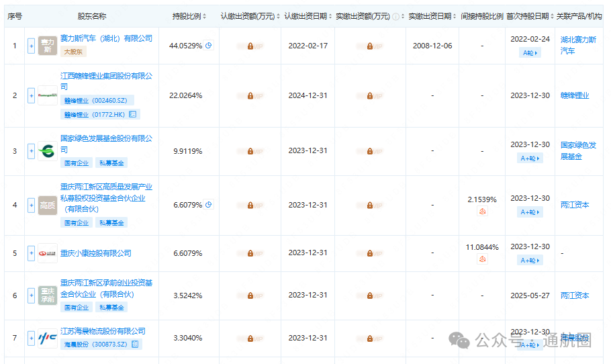
Task: Click the pie chart icon beside 44.0529%
Action: pos(208,46)
